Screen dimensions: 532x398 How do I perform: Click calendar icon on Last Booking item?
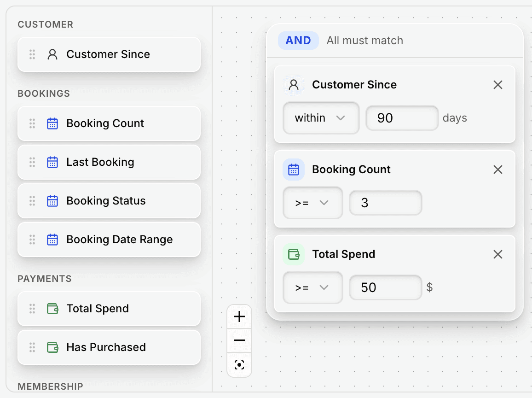52,162
